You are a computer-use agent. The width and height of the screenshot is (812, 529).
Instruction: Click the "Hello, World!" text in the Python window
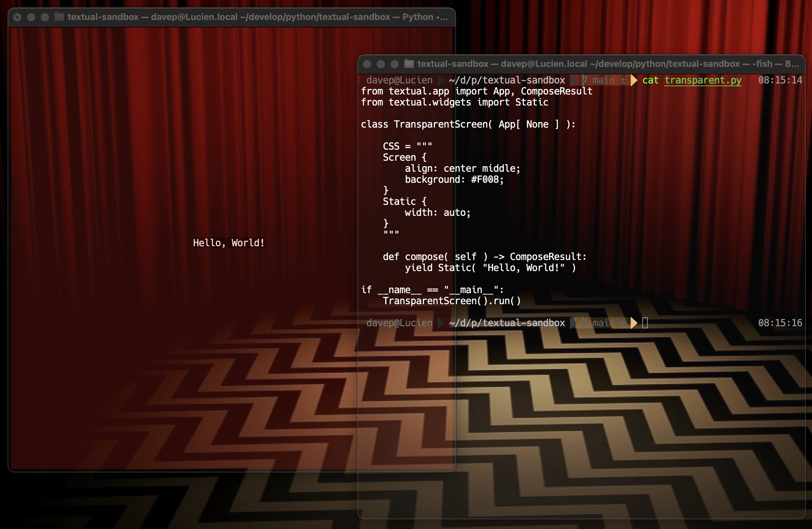[229, 243]
